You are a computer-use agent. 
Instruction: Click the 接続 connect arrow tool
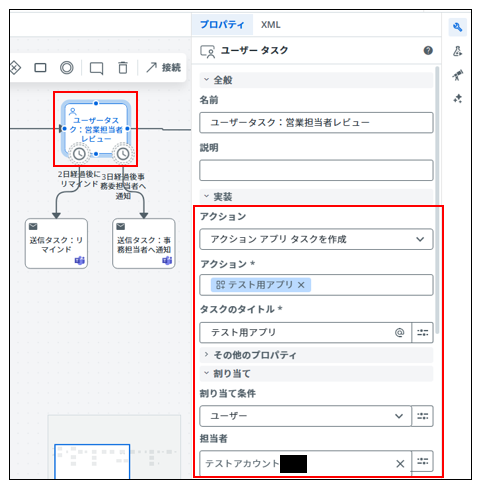[x=163, y=68]
